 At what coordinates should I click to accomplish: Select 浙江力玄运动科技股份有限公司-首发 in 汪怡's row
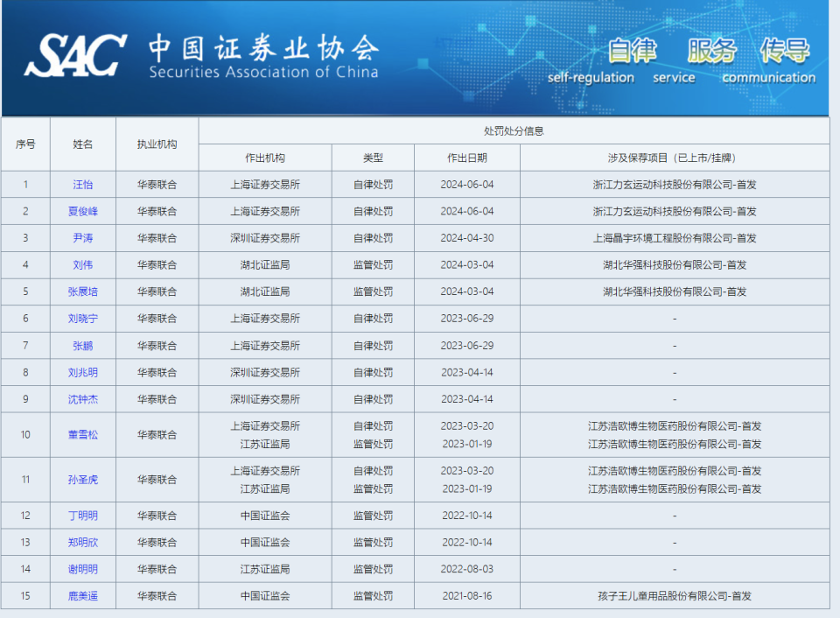click(675, 185)
